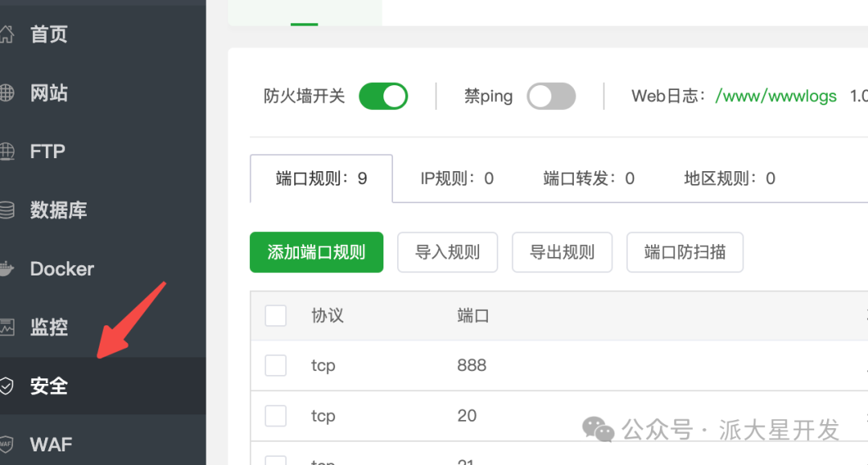Click the 协议 column header
868x465 pixels.
[x=327, y=316]
